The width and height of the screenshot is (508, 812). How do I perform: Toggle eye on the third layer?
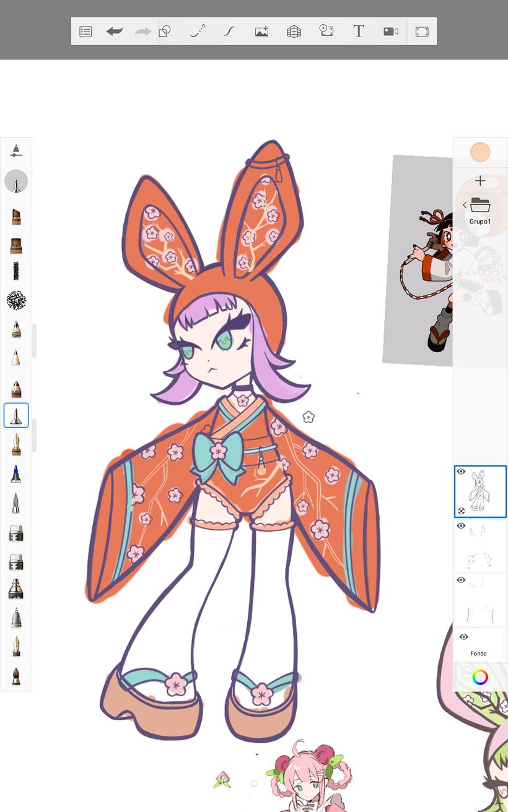(x=461, y=581)
